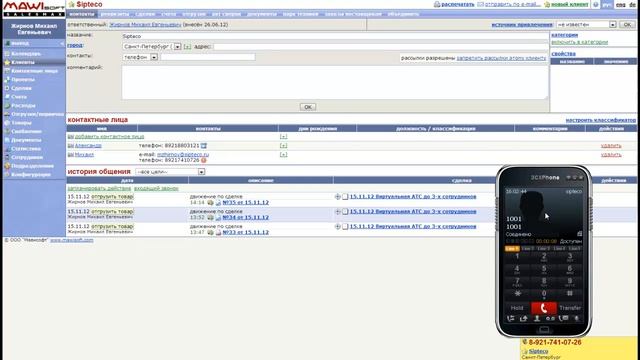Open call history icon in softphone bottom bar
The width and height of the screenshot is (640, 360).
pyautogui.click(x=511, y=318)
